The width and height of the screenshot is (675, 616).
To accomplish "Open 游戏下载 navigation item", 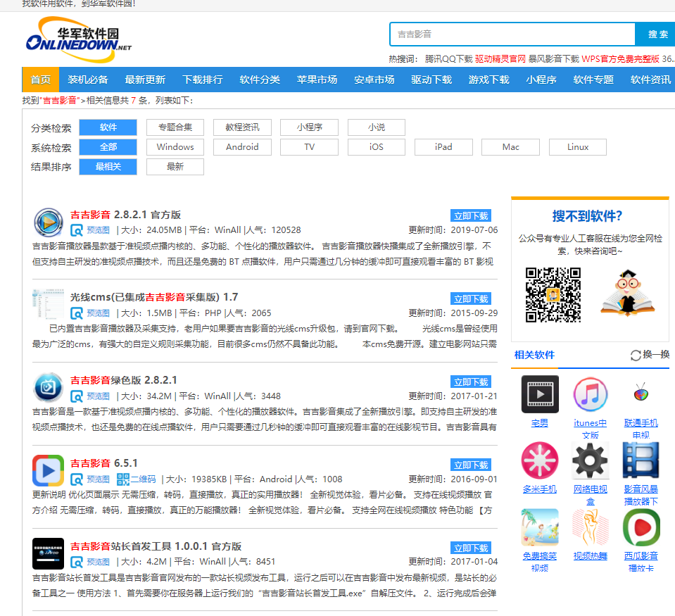I will pos(488,80).
